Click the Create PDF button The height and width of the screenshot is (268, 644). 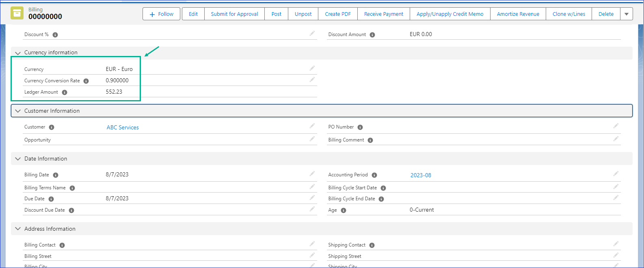[337, 14]
